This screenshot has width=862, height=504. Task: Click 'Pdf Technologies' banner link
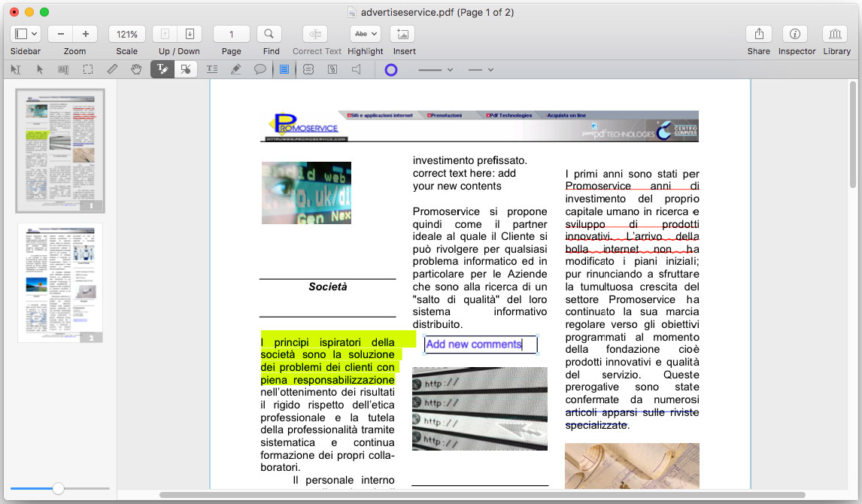(510, 115)
